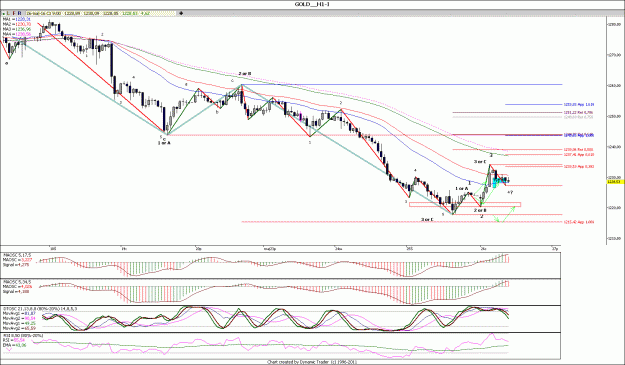
Task: Select the MA4 moving average label
Action: (17, 34)
